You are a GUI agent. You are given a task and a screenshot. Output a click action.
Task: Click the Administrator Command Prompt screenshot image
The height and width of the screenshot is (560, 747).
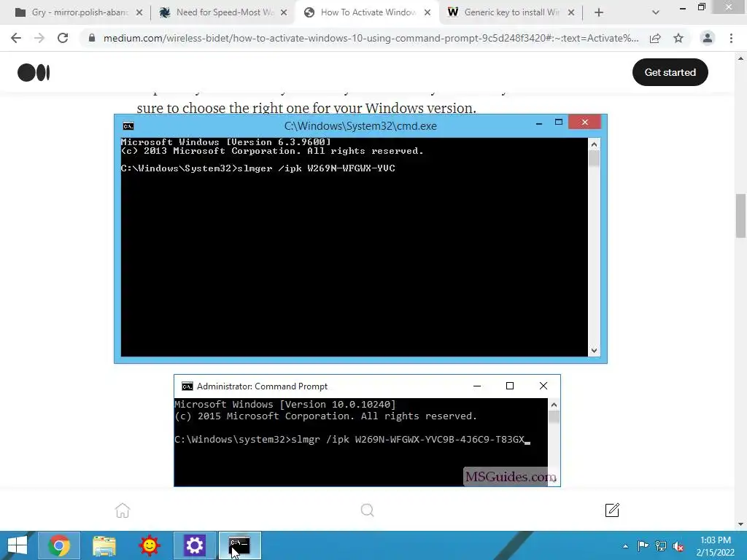[367, 430]
